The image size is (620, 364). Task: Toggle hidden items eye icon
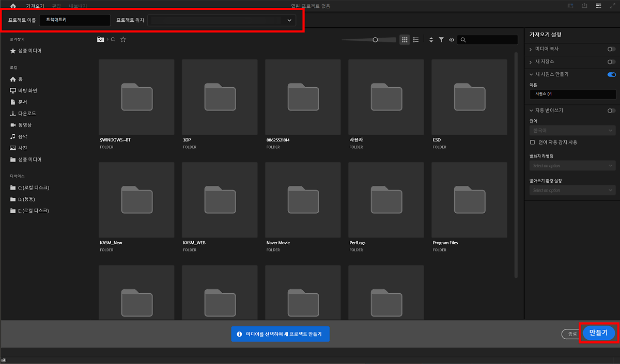[x=452, y=40]
